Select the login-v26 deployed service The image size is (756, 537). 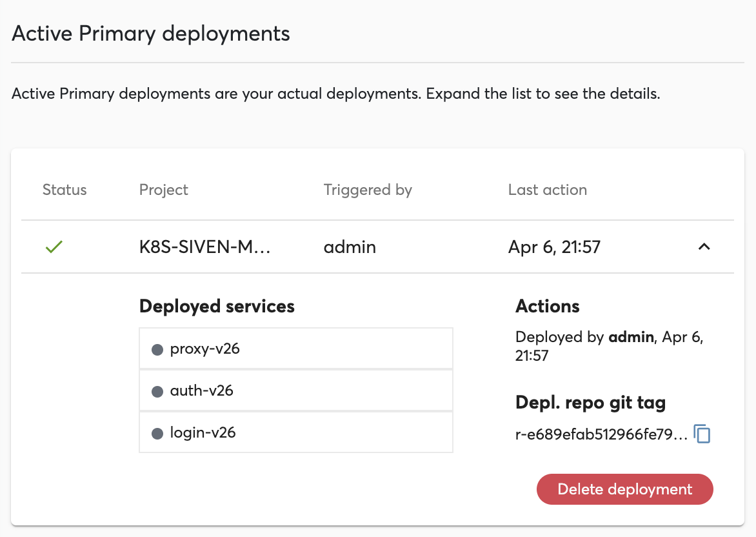point(295,432)
